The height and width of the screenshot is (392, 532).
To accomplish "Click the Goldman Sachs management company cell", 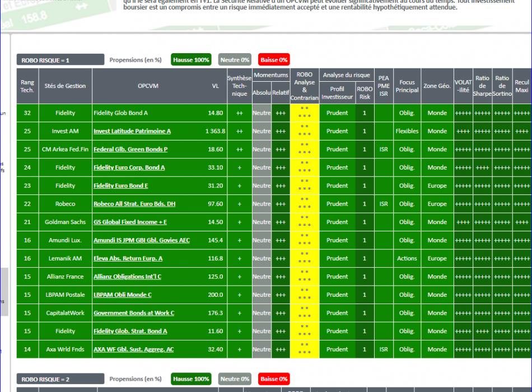I will 65,222.
